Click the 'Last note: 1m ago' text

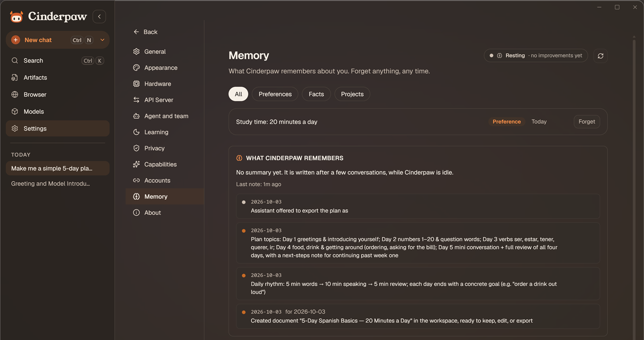point(258,184)
